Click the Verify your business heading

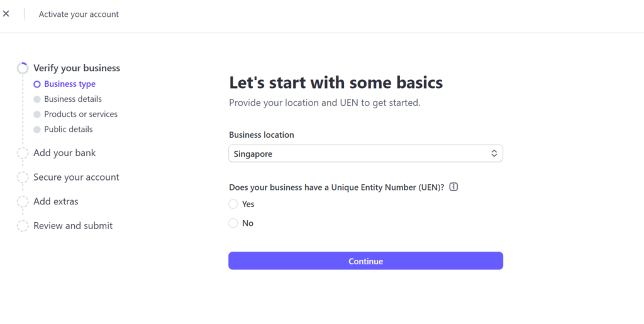coord(77,69)
